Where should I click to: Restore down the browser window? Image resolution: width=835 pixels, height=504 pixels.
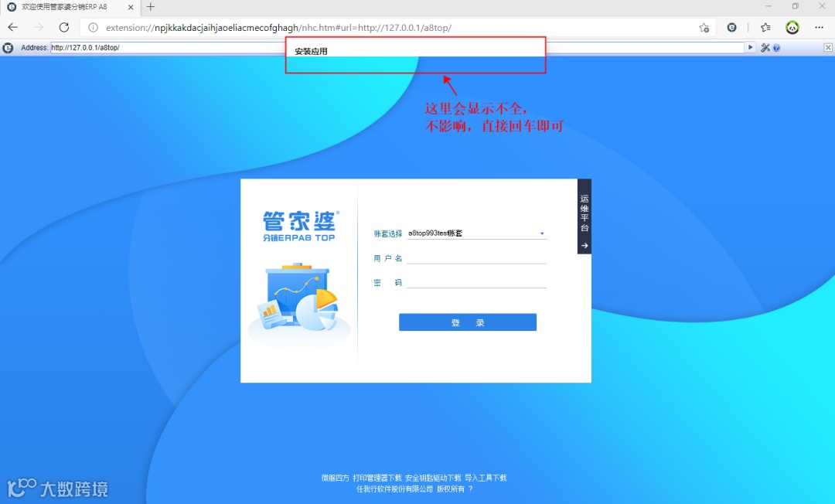[x=795, y=6]
